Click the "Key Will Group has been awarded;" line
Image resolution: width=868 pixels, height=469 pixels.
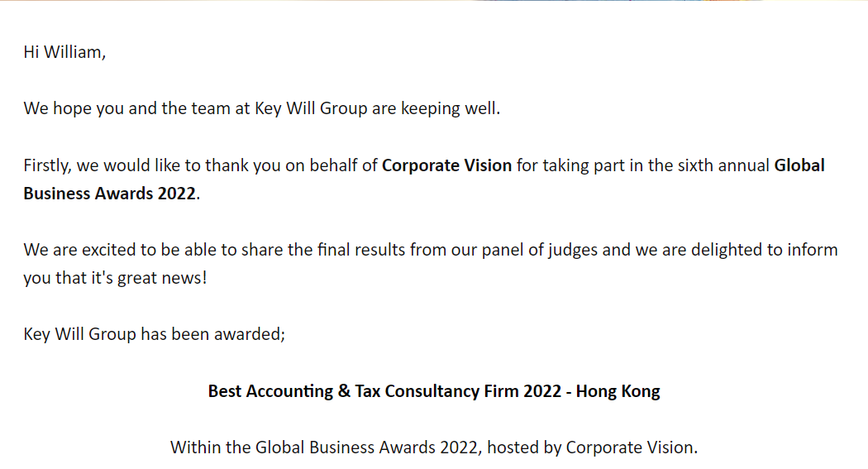155,335
